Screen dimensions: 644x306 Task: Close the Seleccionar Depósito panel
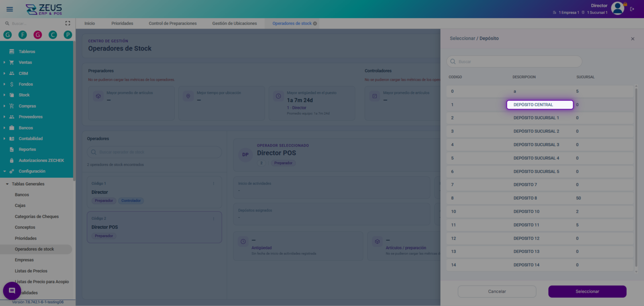pyautogui.click(x=633, y=39)
